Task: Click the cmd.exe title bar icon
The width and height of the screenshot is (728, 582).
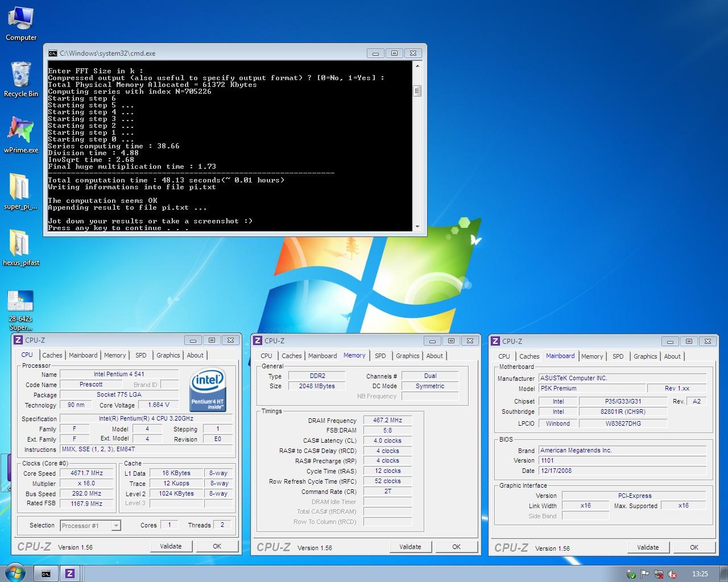Action: pyautogui.click(x=53, y=53)
